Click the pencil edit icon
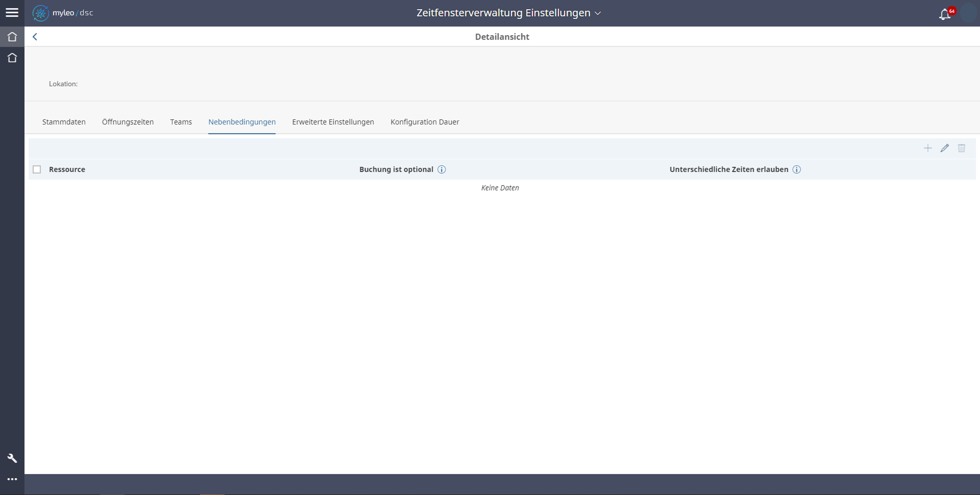Screen dimensions: 980x495 tap(945, 148)
